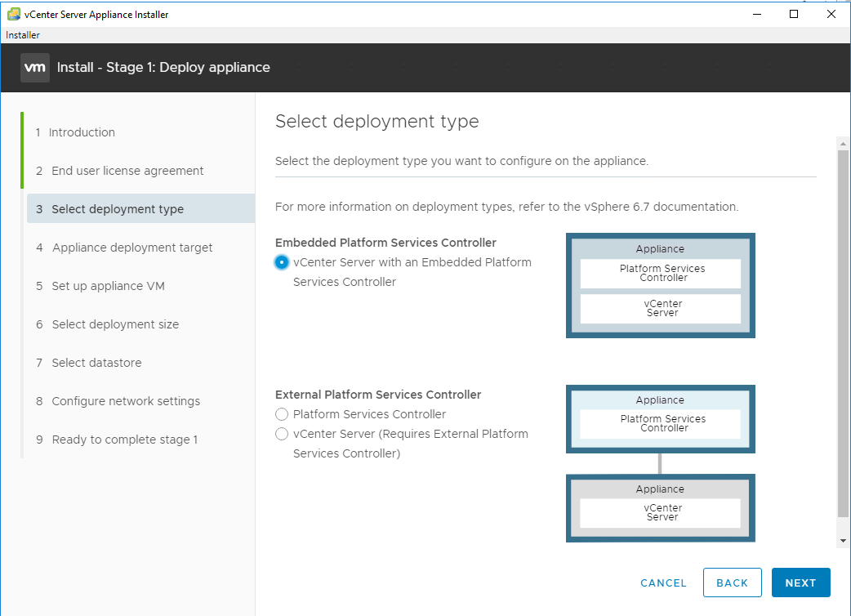
Task: Click the VMware vm logo icon
Action: click(35, 68)
